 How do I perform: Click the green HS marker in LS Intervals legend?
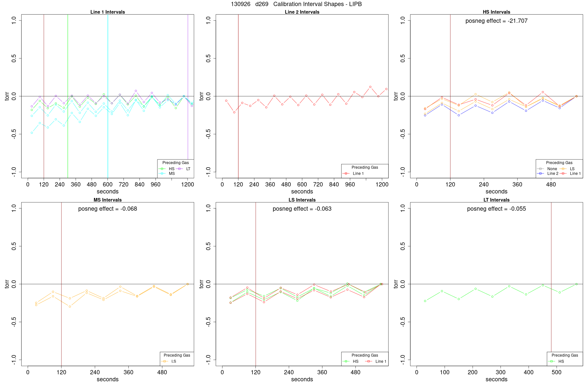click(347, 361)
